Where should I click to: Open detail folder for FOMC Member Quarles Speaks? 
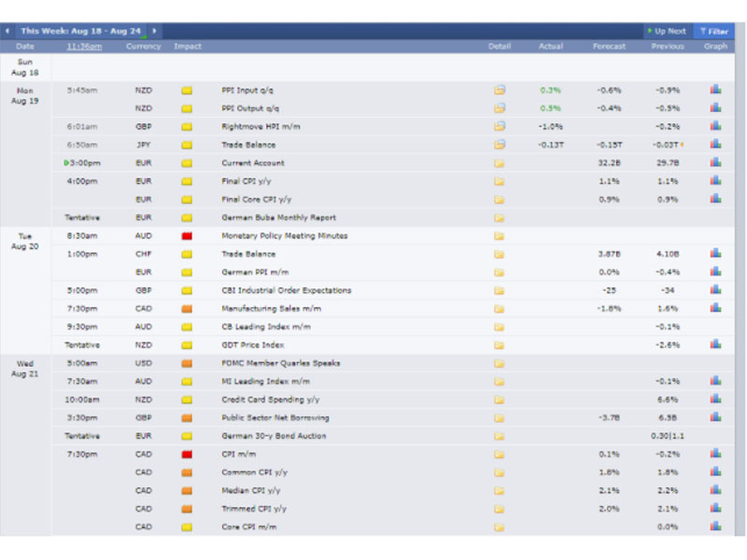click(499, 363)
